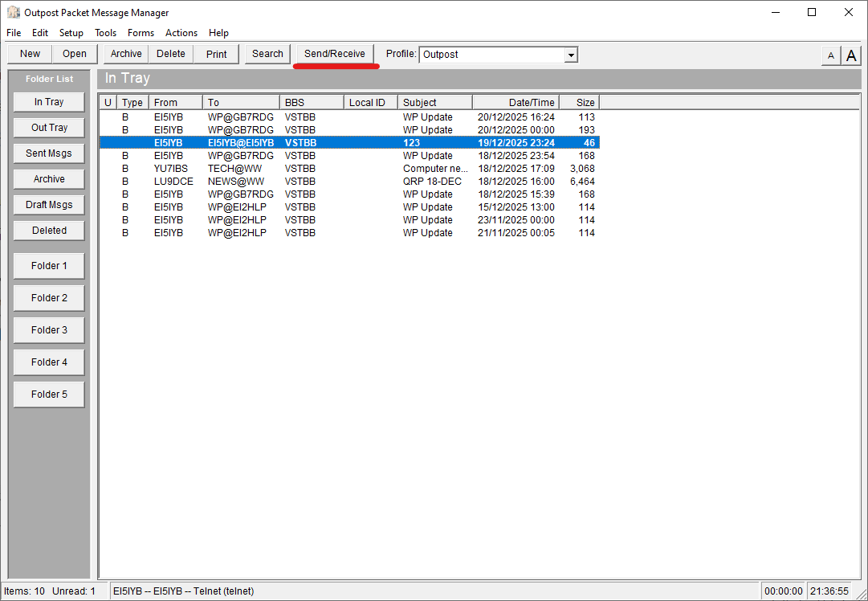Go to the Deleted folder

point(49,231)
